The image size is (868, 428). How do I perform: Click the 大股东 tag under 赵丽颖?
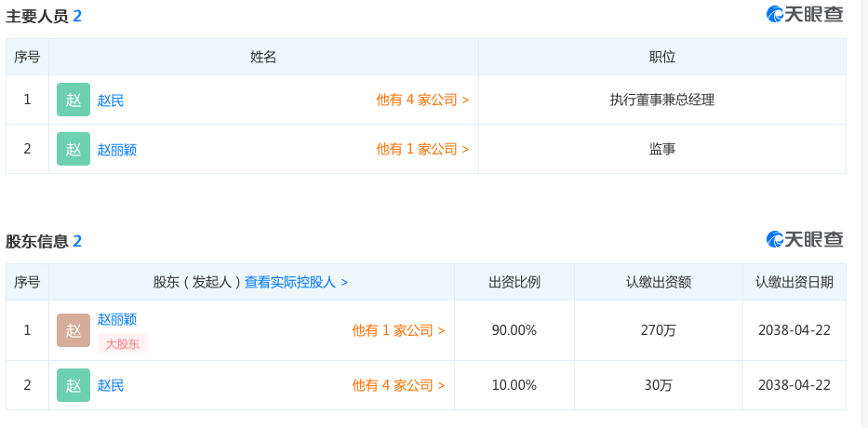123,343
